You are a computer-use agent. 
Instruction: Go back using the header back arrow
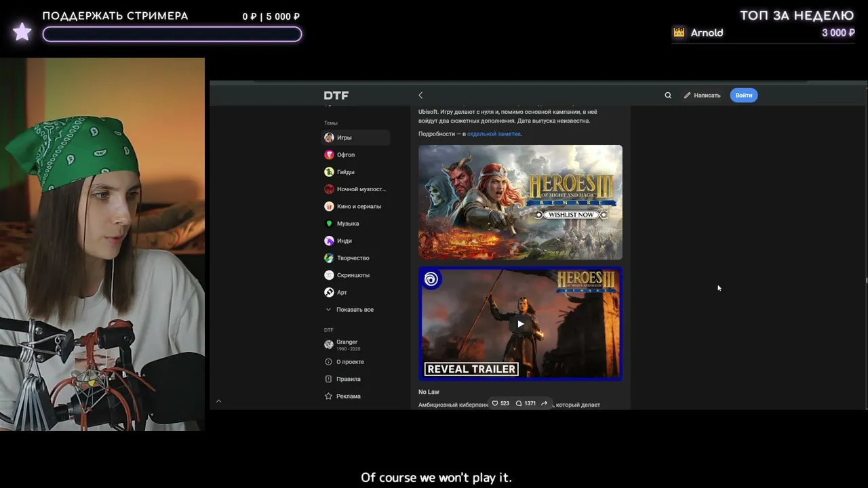pos(420,96)
